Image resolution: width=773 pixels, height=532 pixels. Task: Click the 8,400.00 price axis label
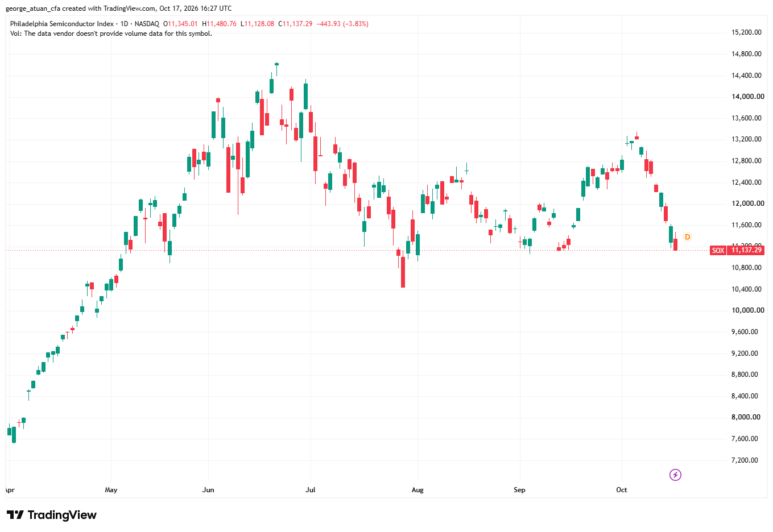745,396
